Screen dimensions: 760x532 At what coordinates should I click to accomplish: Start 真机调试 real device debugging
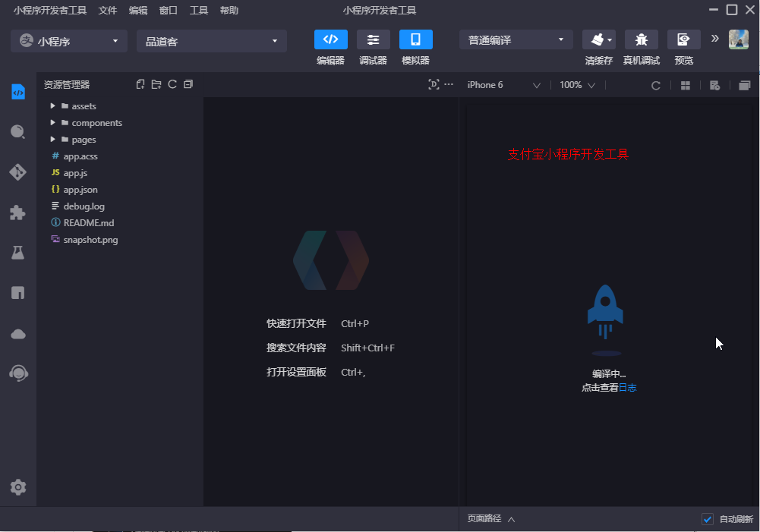[642, 39]
